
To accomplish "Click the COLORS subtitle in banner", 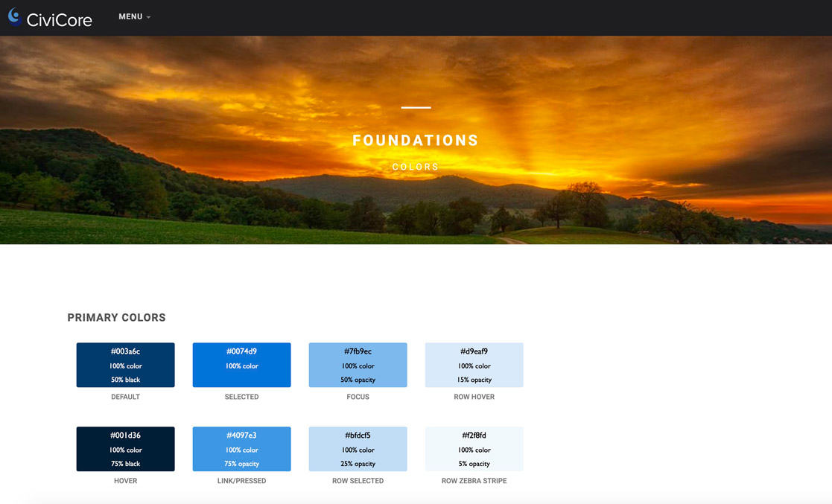I will tap(416, 168).
